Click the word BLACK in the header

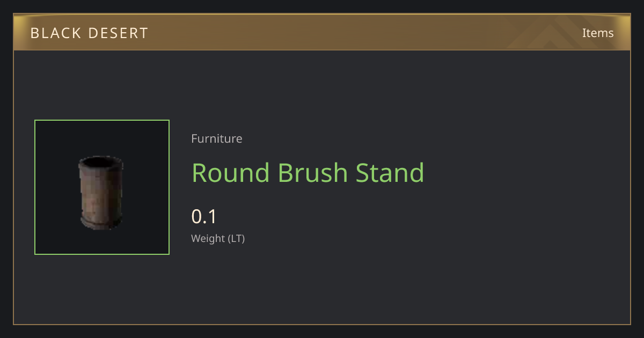pos(55,33)
